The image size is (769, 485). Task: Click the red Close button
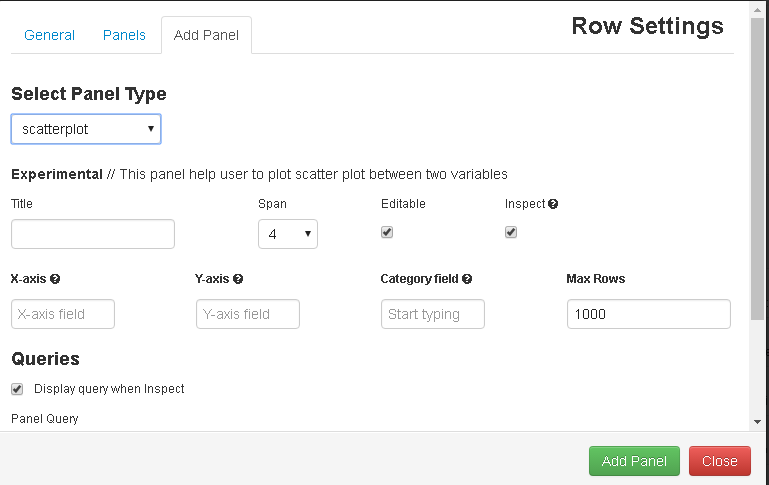click(x=719, y=461)
